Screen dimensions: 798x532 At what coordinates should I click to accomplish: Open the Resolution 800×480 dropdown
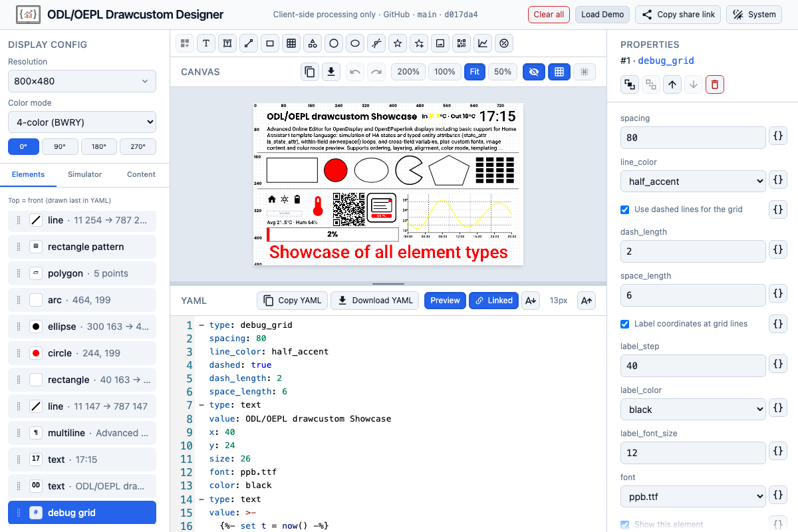tap(82, 81)
